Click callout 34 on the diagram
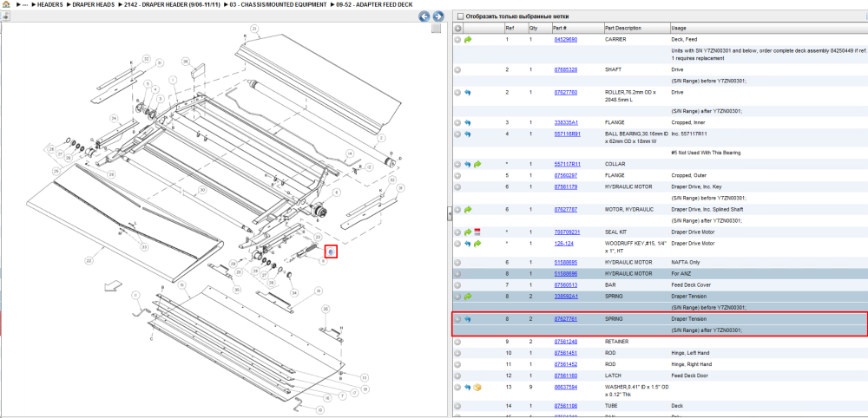Viewport: 868px width, 418px height. coord(294,292)
